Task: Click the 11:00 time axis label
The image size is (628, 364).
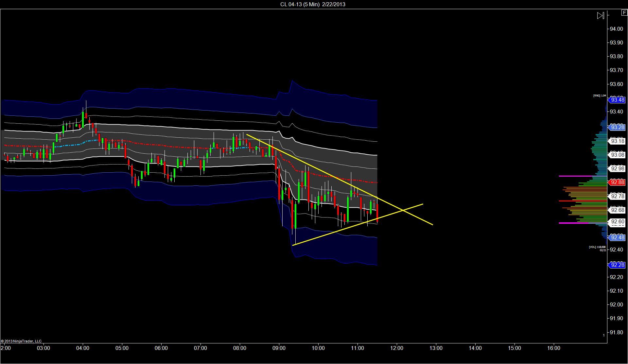Action: pyautogui.click(x=358, y=348)
